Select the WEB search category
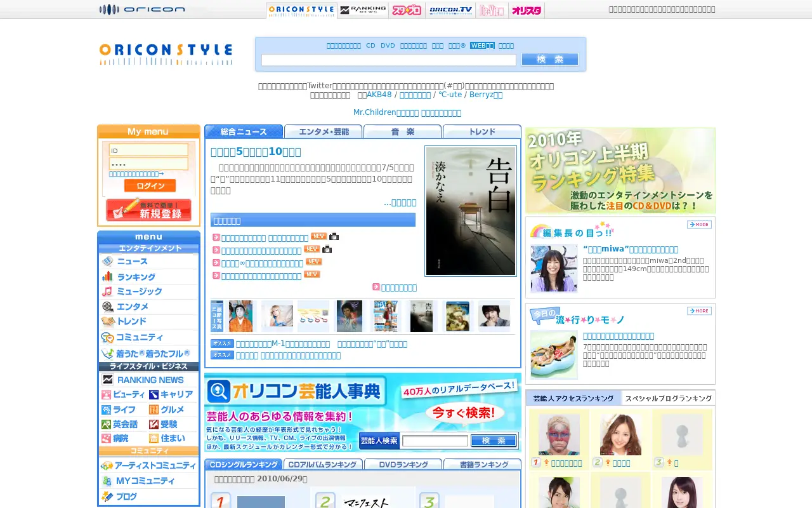Image resolution: width=812 pixels, height=508 pixels. tap(482, 46)
